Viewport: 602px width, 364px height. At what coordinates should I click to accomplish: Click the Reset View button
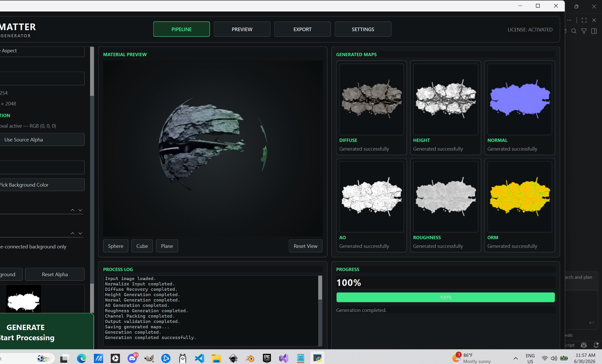click(305, 246)
